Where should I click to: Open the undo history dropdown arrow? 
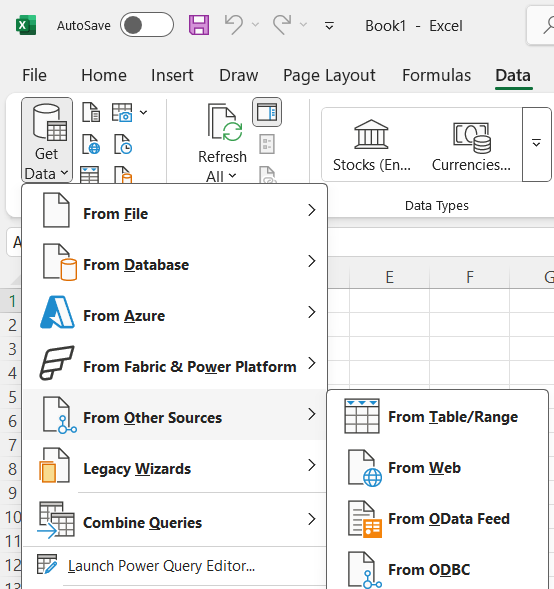click(x=255, y=25)
